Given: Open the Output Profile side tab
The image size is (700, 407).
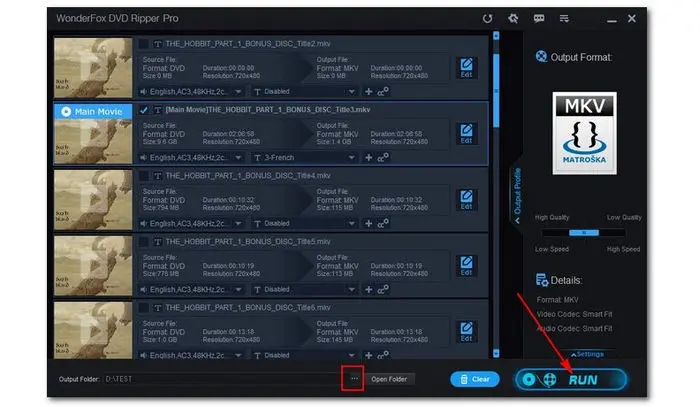Looking at the screenshot, I should [517, 195].
